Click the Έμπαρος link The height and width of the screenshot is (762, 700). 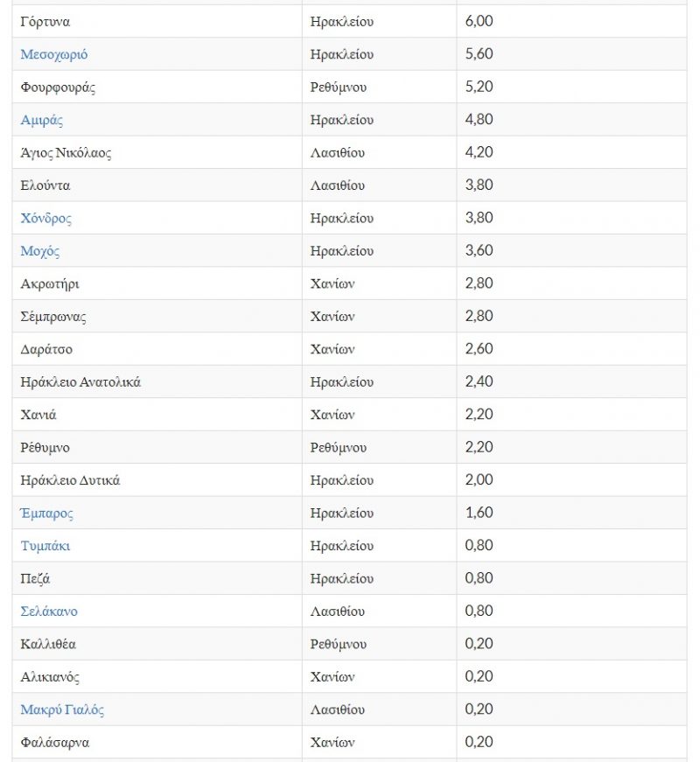coord(47,513)
